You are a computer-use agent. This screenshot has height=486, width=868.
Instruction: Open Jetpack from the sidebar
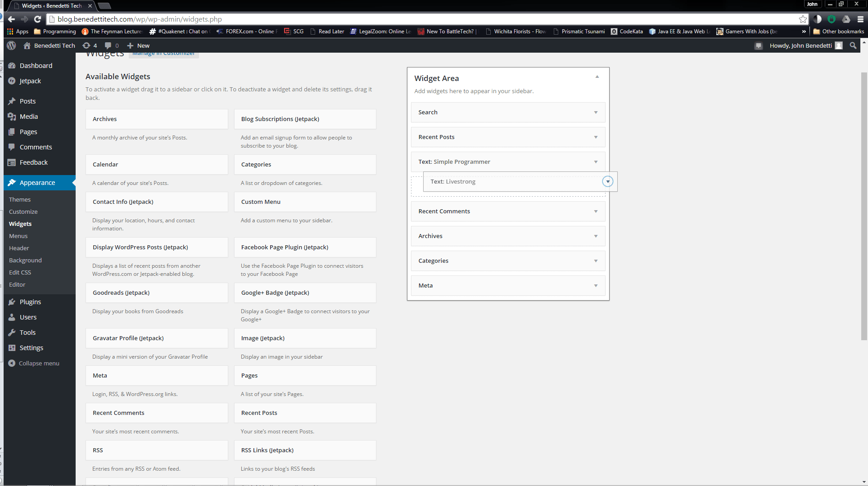point(30,81)
